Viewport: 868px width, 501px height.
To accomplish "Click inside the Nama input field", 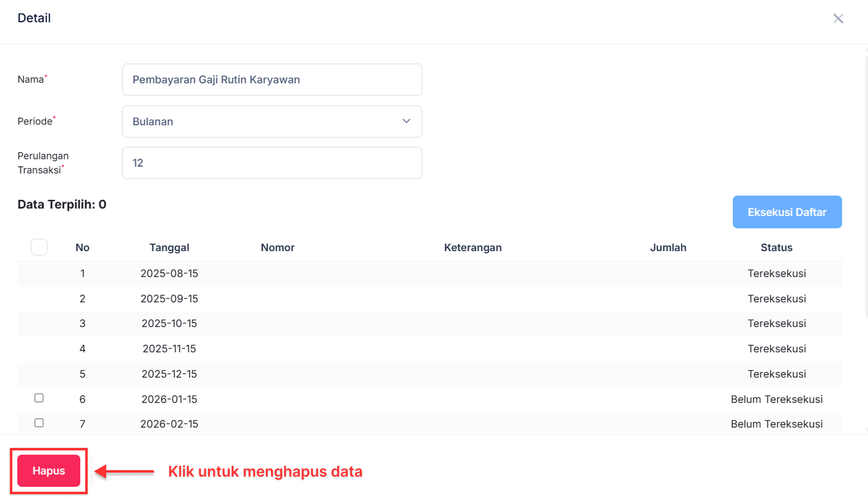I will click(272, 80).
